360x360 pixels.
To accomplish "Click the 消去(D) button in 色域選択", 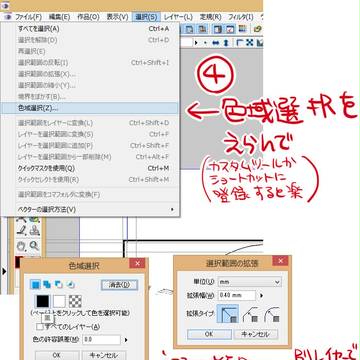I will 119,285.
